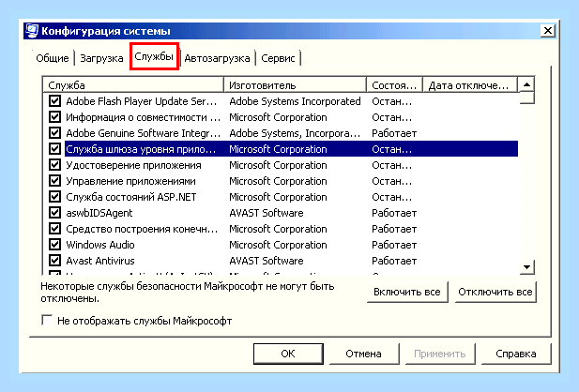Click Работает status in Windows Audio row
Viewport: 579px width, 392px height.
tap(394, 245)
